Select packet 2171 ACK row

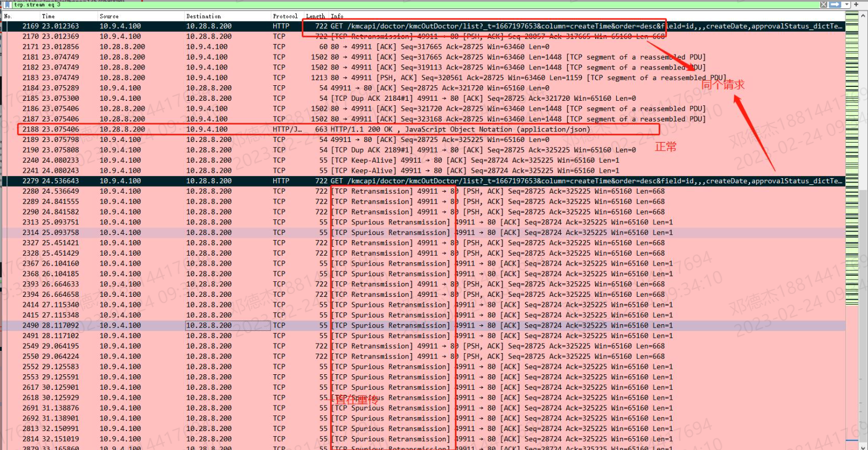tap(423, 47)
